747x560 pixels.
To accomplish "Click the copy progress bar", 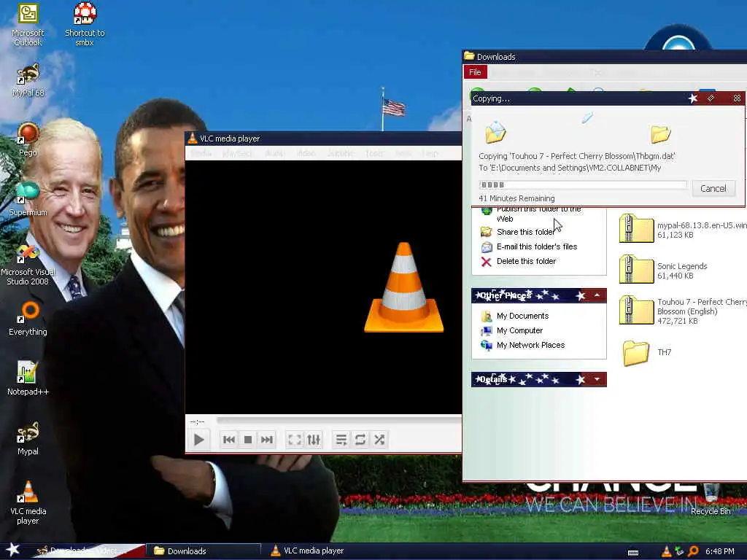I will click(583, 184).
